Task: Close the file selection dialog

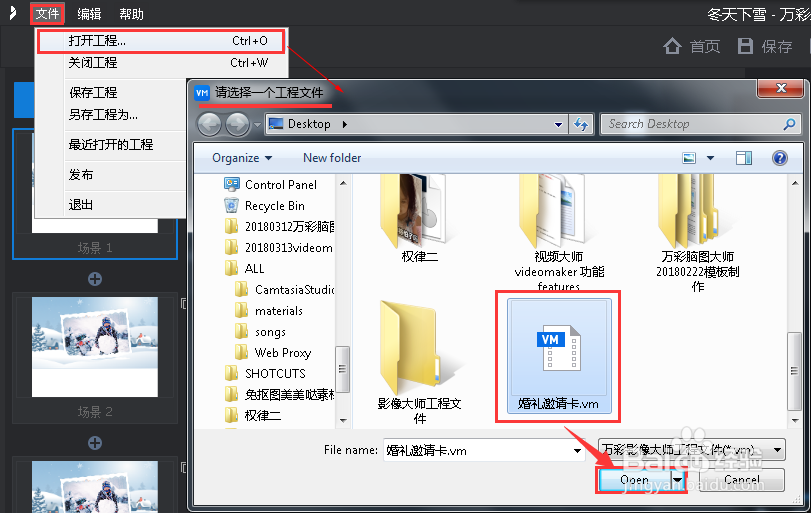Action: tap(781, 88)
